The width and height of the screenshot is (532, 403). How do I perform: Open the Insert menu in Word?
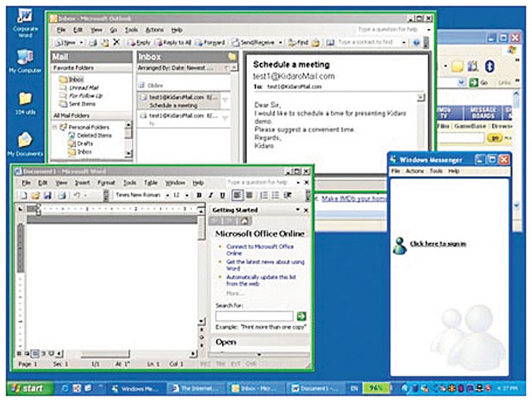tap(82, 183)
